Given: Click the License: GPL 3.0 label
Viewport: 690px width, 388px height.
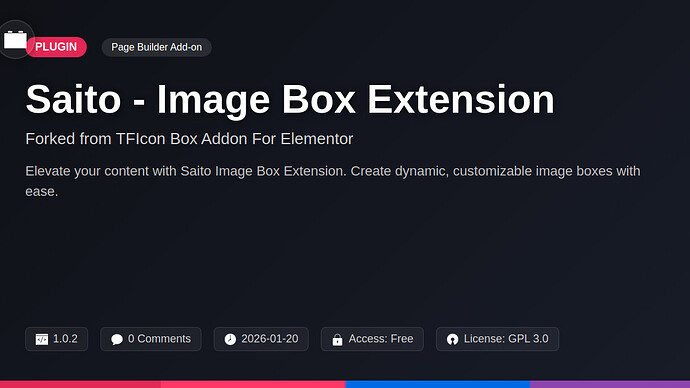Looking at the screenshot, I should click(x=506, y=339).
